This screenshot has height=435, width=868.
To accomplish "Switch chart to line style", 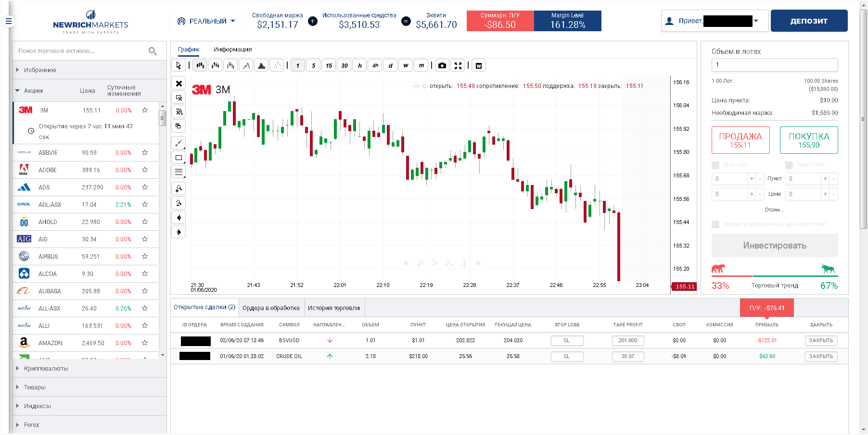I will [x=246, y=65].
